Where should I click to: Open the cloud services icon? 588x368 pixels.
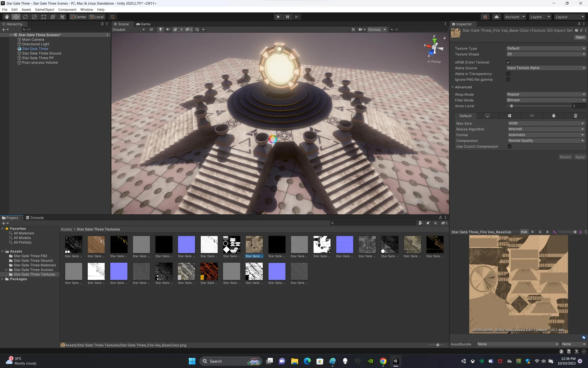click(x=496, y=17)
